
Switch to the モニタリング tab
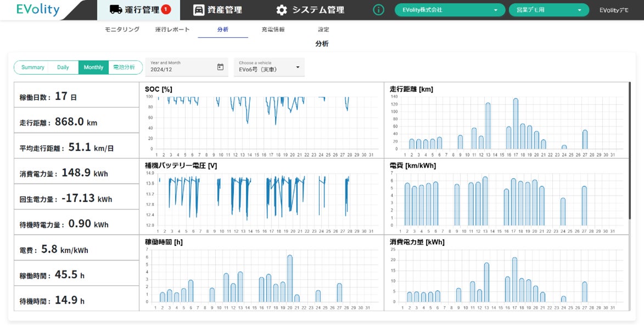tap(122, 30)
